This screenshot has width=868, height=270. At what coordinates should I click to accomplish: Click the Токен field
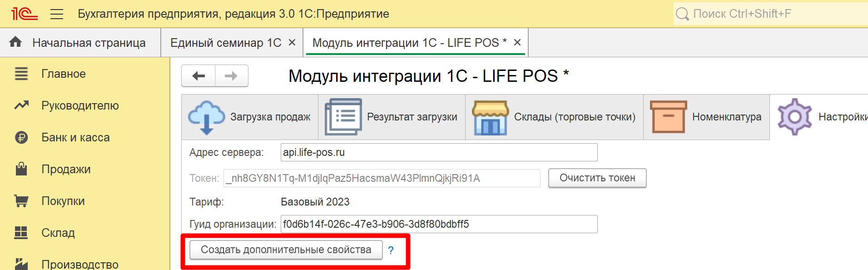coord(382,178)
